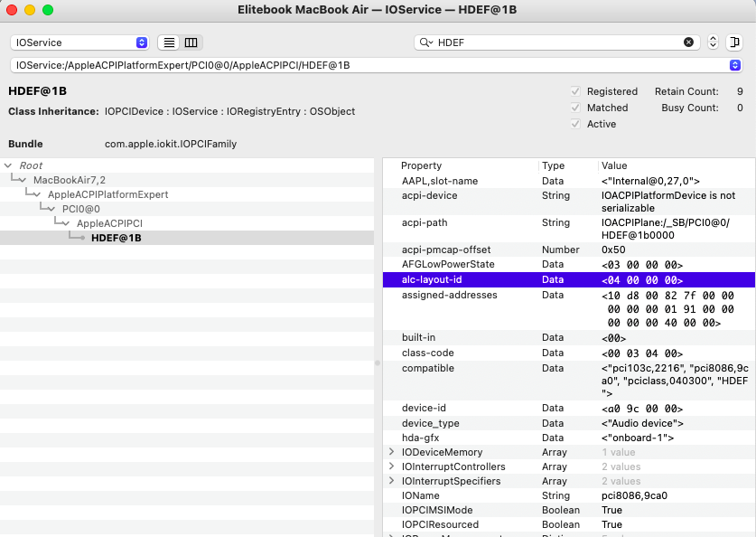Viewport: 756px width, 537px height.
Task: Switch to list (outline) view mode
Action: pos(169,42)
